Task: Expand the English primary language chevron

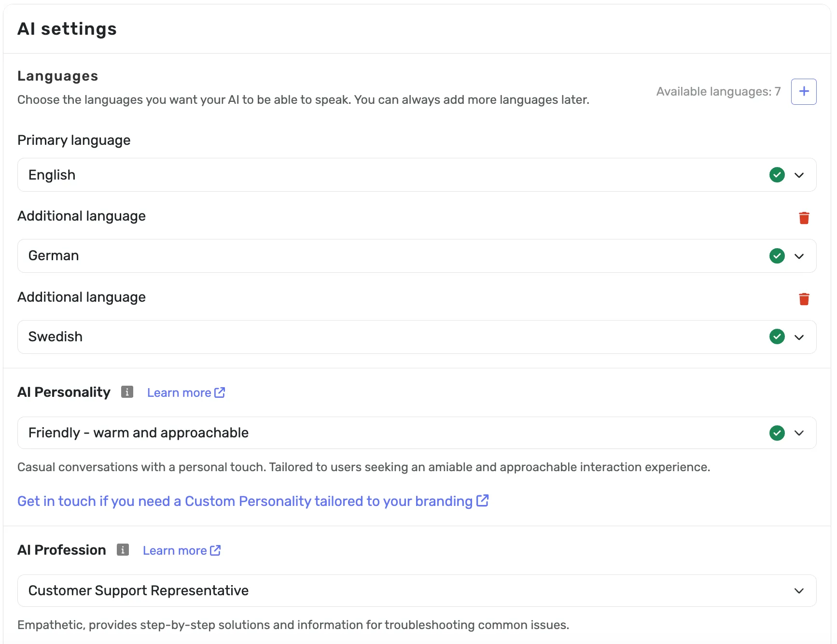Action: click(799, 175)
